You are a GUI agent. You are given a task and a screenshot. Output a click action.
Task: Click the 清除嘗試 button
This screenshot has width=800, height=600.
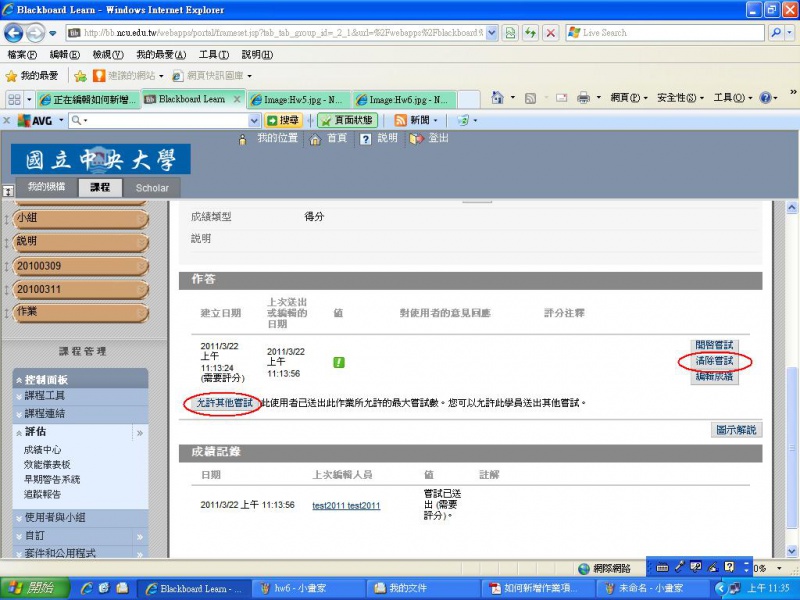[x=714, y=360]
